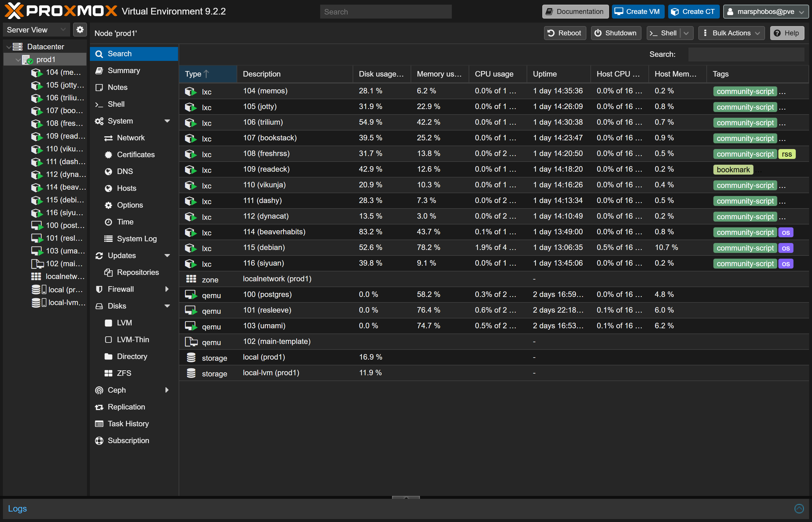Click the LVM square icon

point(108,323)
